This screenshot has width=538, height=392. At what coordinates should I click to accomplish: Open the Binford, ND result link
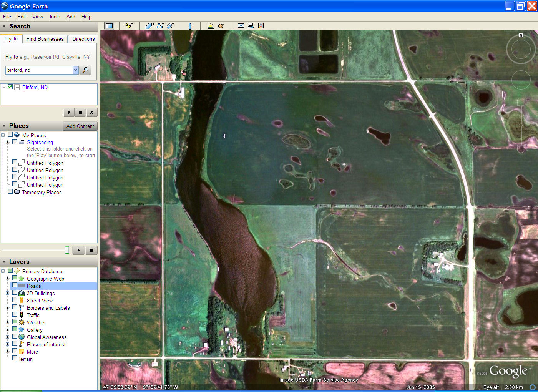point(35,87)
